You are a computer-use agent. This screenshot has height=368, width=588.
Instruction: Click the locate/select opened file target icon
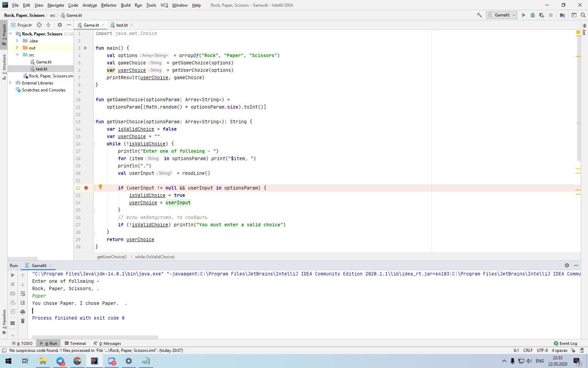pos(39,25)
